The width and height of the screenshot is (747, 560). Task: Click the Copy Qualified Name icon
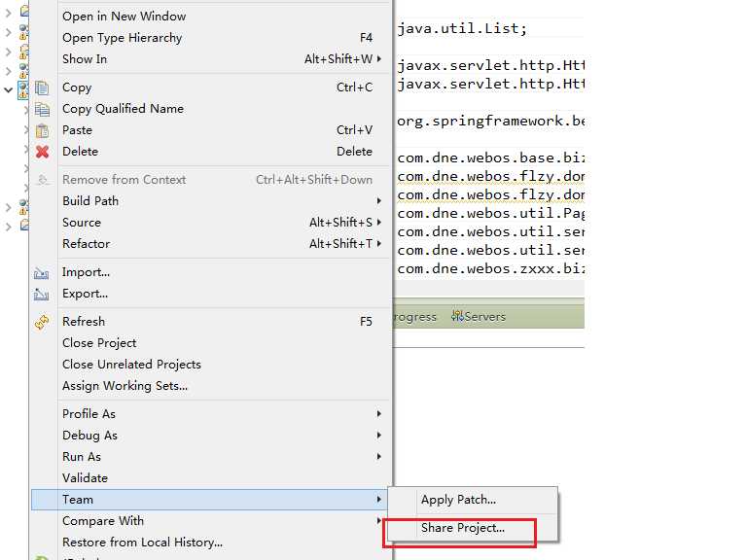click(x=42, y=109)
